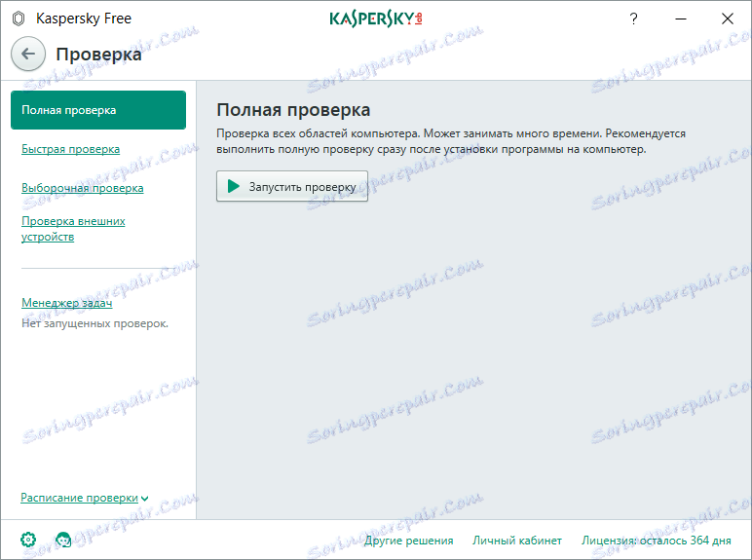
Task: Click the Лицензия: осталось 364 дня link
Action: point(657,541)
